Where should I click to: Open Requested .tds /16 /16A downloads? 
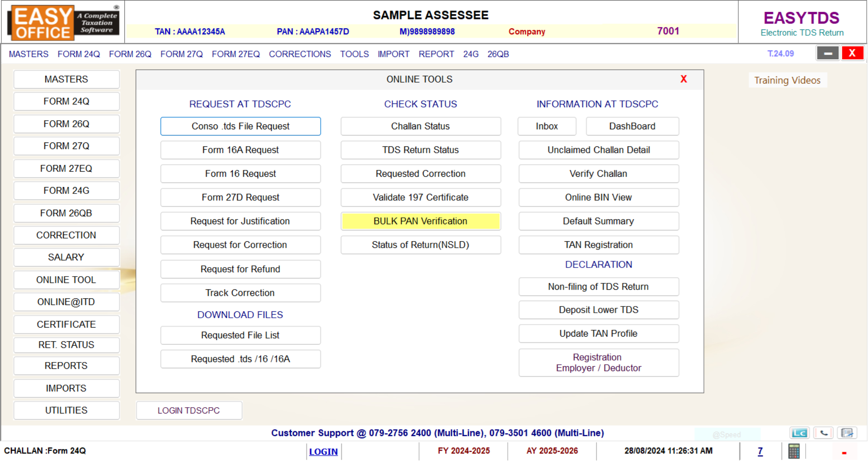[241, 359]
